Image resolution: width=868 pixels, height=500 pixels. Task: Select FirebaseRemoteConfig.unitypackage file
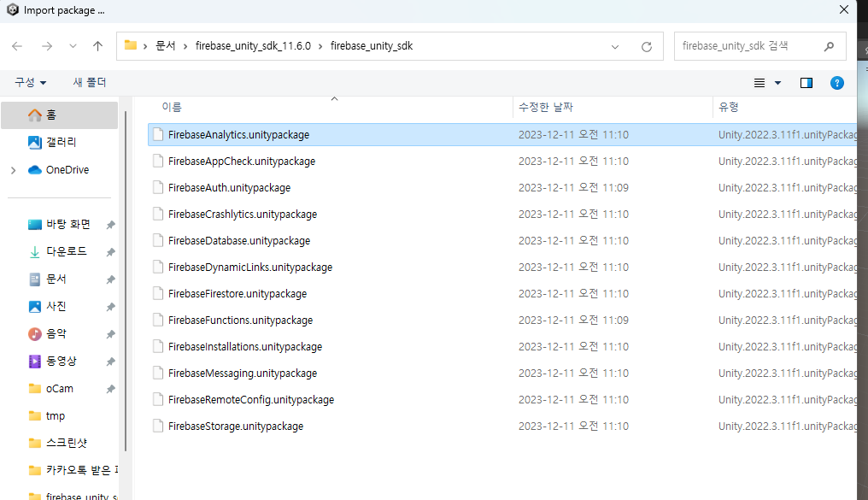point(251,400)
